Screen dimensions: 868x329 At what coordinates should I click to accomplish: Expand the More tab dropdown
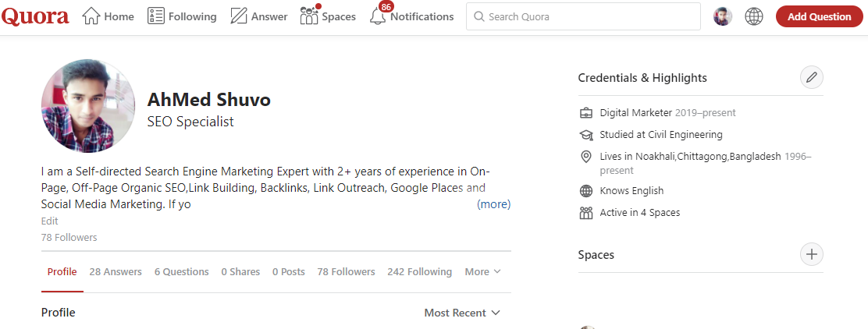pos(482,272)
